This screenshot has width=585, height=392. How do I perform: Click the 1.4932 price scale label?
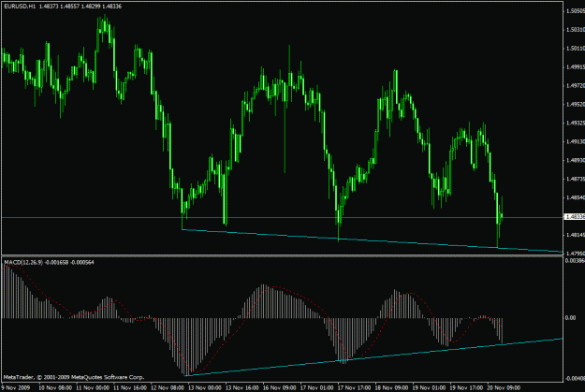point(576,123)
